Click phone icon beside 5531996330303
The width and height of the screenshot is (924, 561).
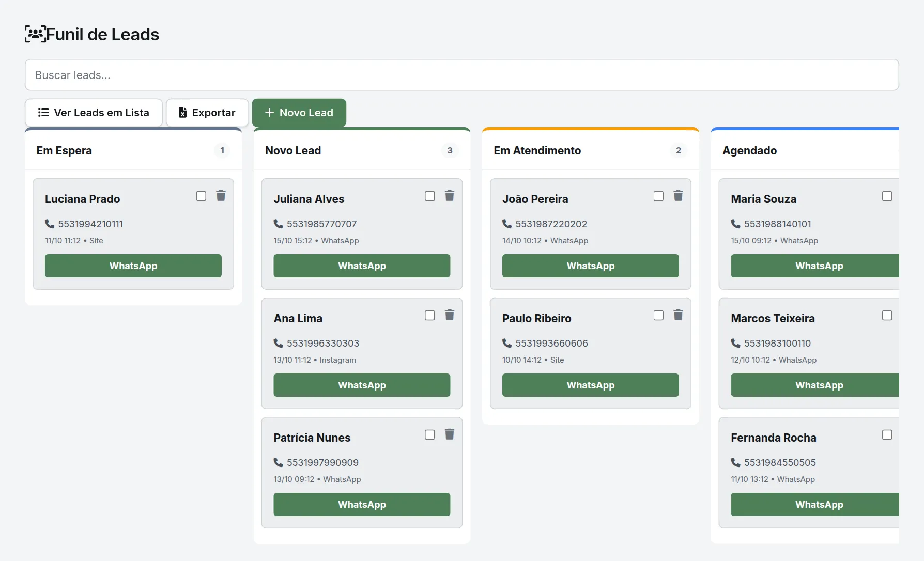pyautogui.click(x=278, y=343)
